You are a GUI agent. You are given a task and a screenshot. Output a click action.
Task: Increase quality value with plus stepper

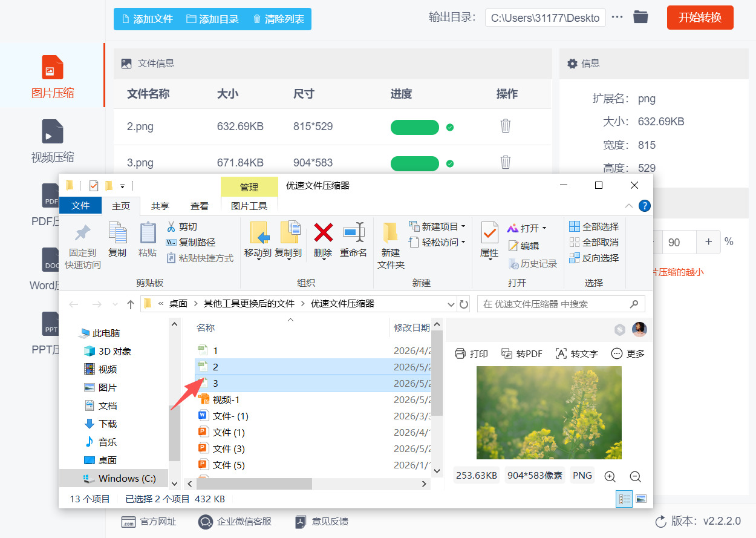[708, 242]
